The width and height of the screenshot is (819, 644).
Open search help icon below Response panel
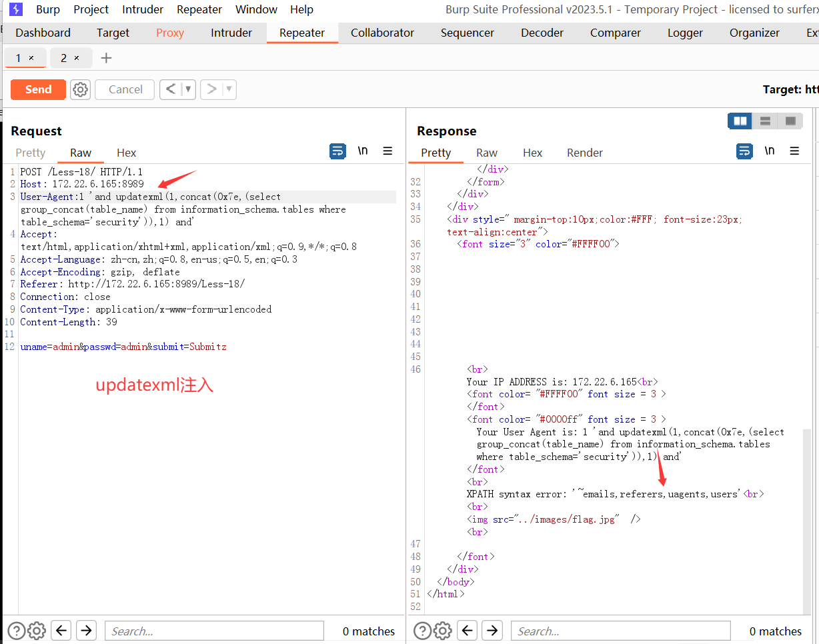click(x=422, y=631)
